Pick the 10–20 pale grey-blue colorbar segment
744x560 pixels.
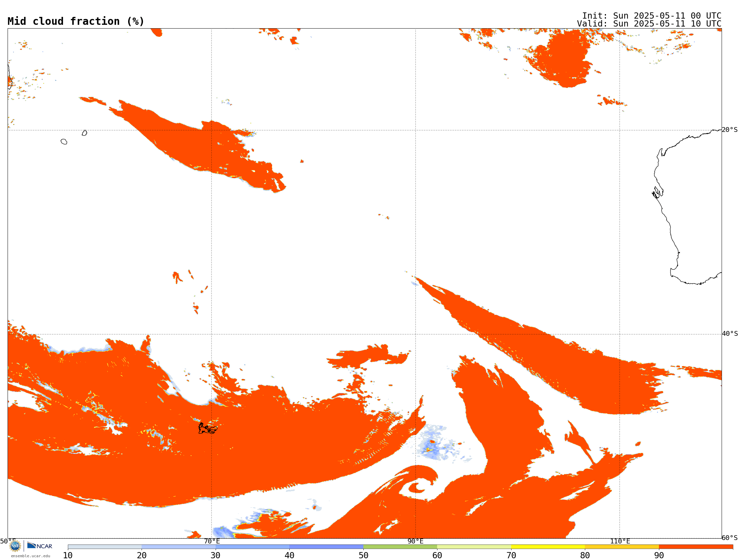coord(105,547)
